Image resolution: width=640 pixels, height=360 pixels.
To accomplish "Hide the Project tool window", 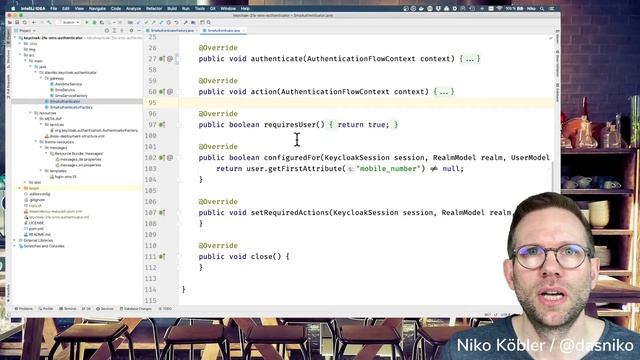I will pos(139,31).
